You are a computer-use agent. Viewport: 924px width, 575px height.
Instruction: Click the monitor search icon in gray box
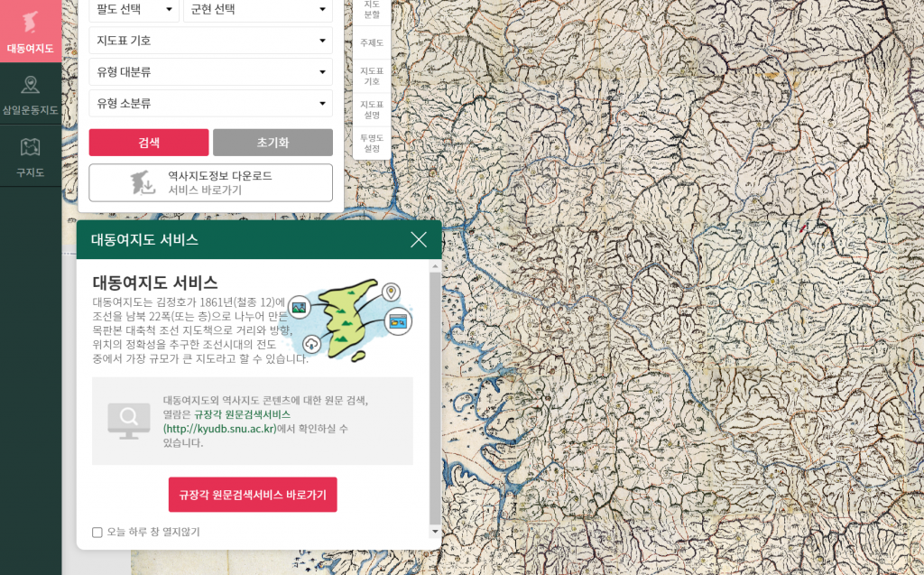coord(128,421)
